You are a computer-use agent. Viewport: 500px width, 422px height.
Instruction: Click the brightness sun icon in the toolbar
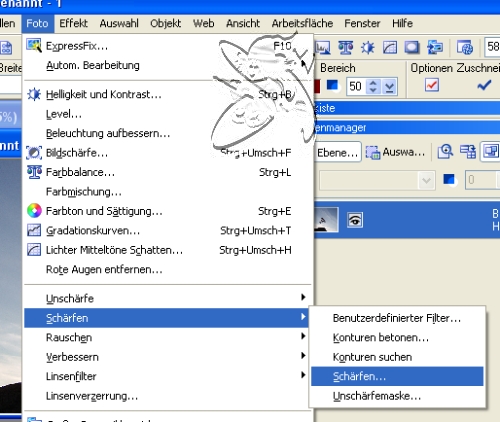(368, 48)
